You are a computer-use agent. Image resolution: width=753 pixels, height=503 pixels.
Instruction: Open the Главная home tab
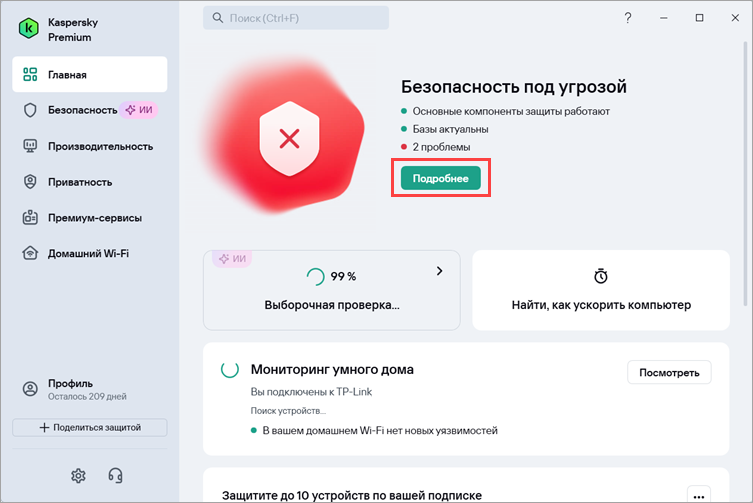(90, 74)
